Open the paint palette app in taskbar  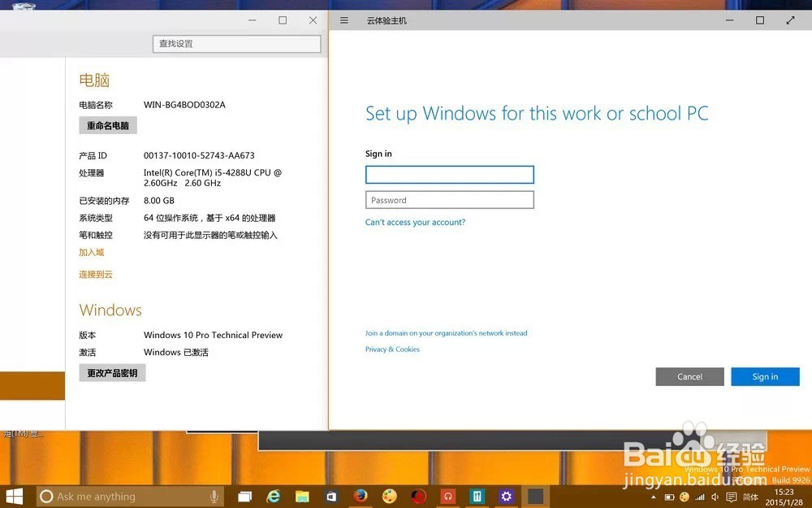pyautogui.click(x=390, y=496)
